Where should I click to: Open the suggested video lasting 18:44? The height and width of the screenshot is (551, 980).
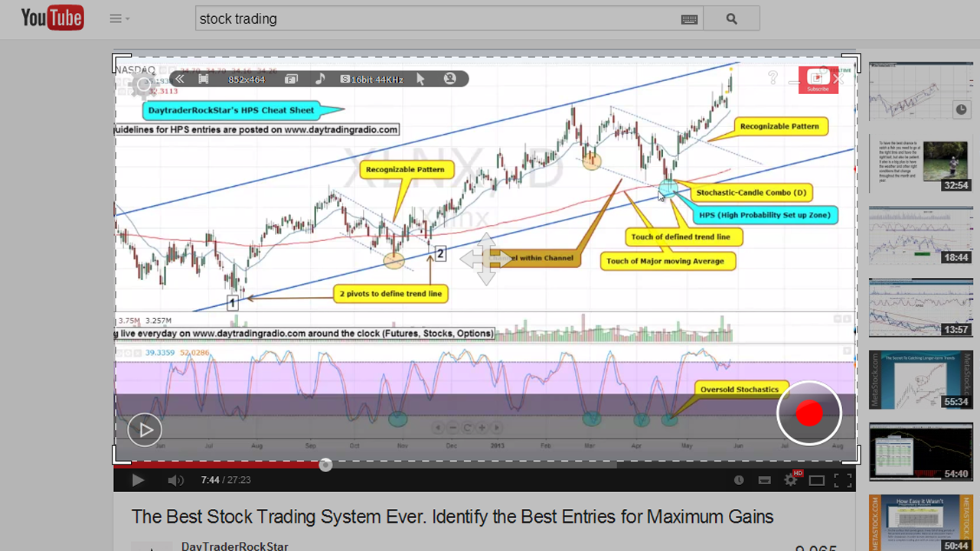(921, 235)
